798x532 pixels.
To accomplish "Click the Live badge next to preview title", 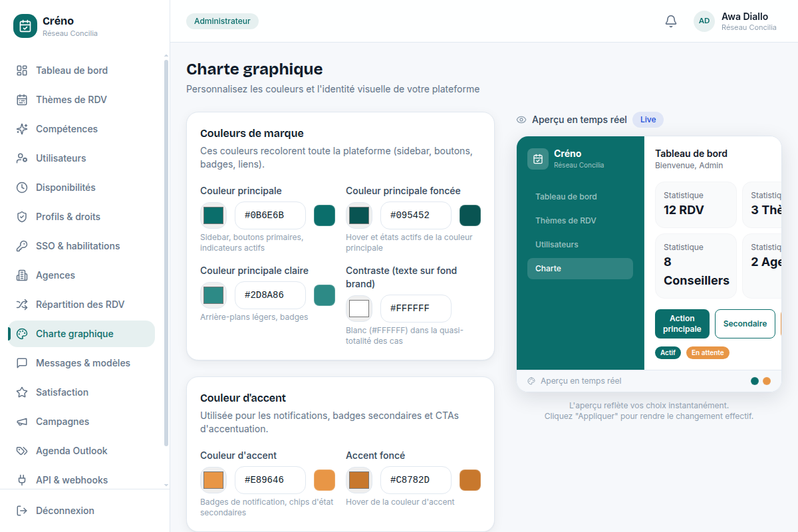I will [648, 120].
